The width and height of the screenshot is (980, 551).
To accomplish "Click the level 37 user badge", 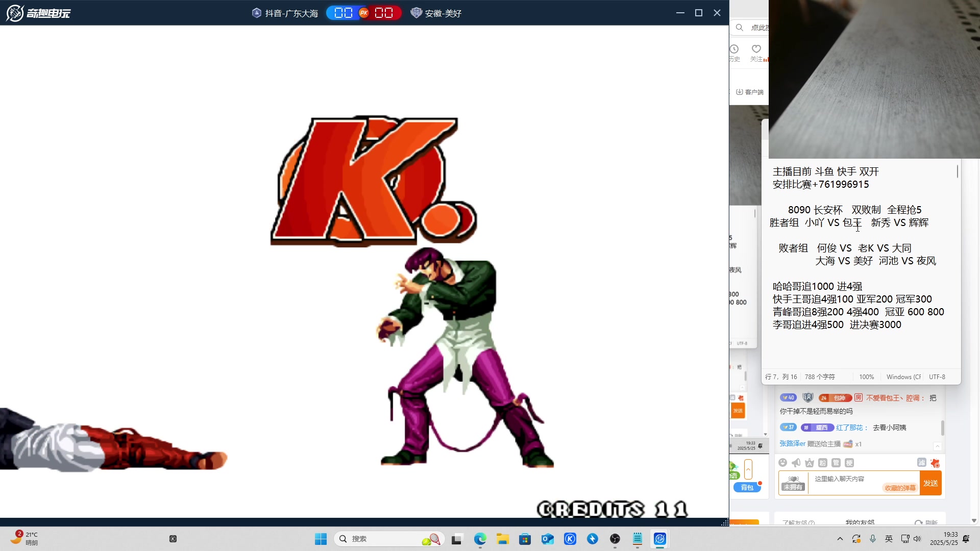I will tap(788, 427).
